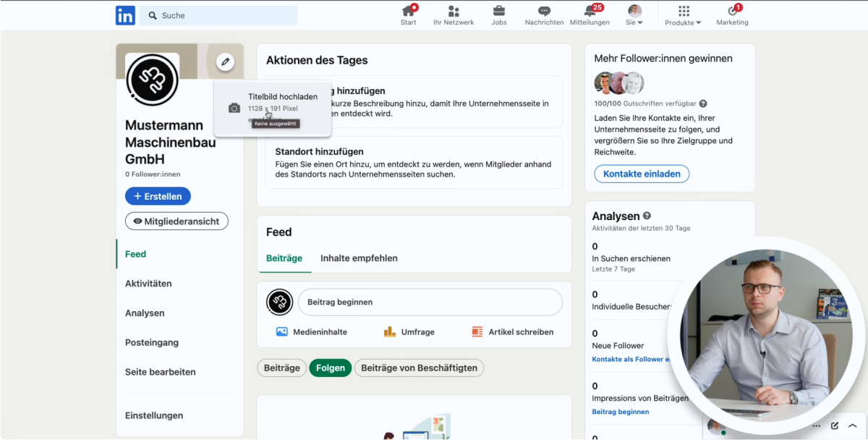868x440 pixels.
Task: Click Kontakte einladen button
Action: point(642,174)
